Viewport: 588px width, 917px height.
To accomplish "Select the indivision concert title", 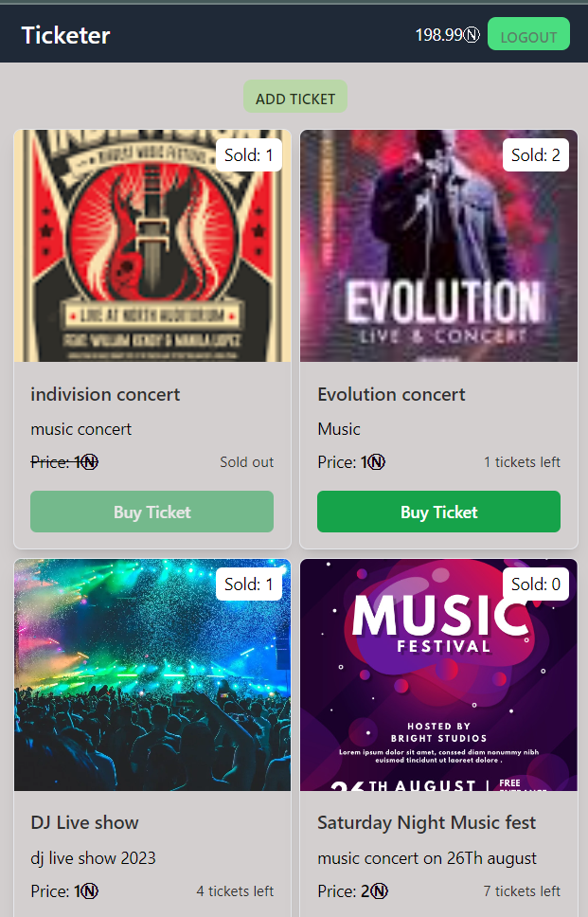I will pos(105,395).
